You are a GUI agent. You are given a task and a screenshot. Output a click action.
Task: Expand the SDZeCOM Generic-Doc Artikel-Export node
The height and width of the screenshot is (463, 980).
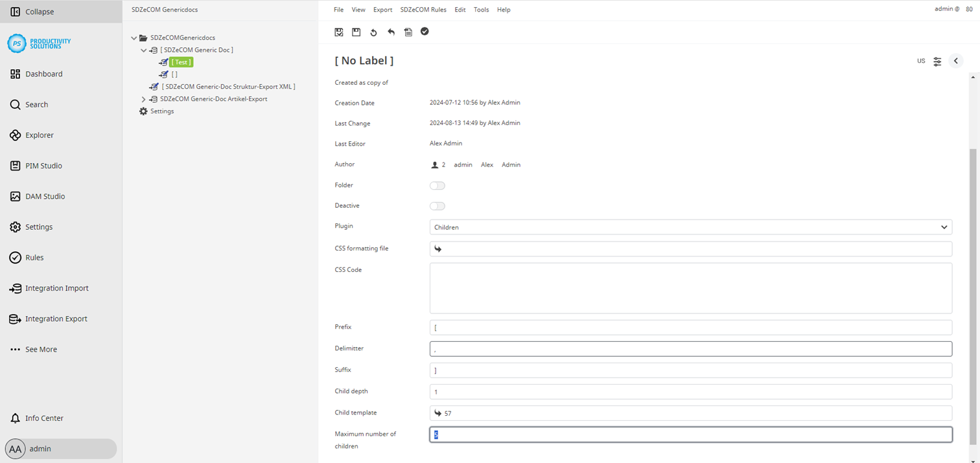(143, 98)
